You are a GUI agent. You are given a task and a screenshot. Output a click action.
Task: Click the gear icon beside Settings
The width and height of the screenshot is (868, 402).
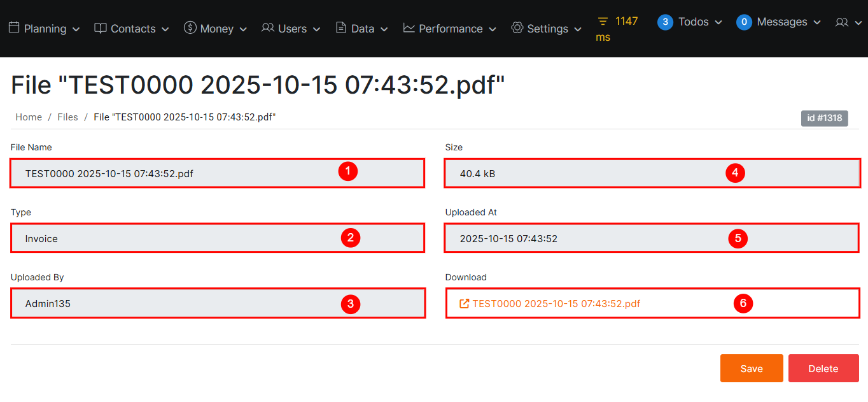tap(517, 28)
